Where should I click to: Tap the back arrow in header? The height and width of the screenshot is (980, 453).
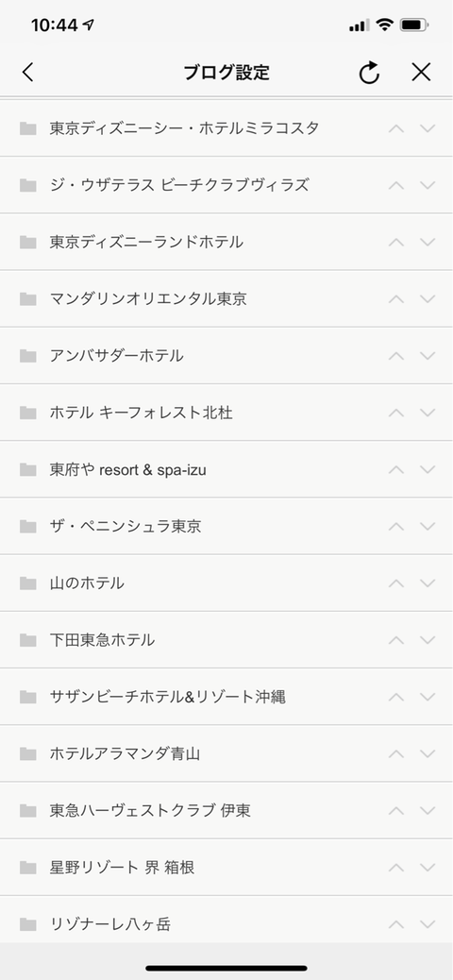tap(27, 73)
